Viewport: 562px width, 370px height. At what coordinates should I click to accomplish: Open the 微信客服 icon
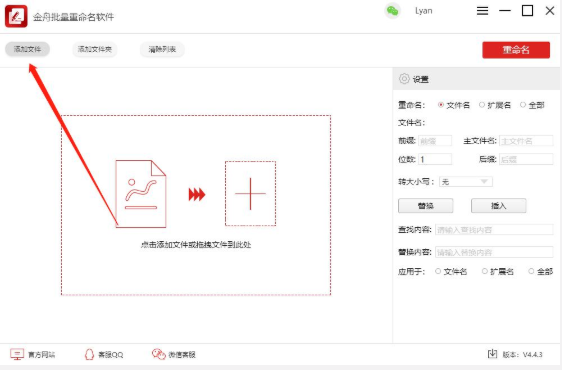pyautogui.click(x=158, y=354)
